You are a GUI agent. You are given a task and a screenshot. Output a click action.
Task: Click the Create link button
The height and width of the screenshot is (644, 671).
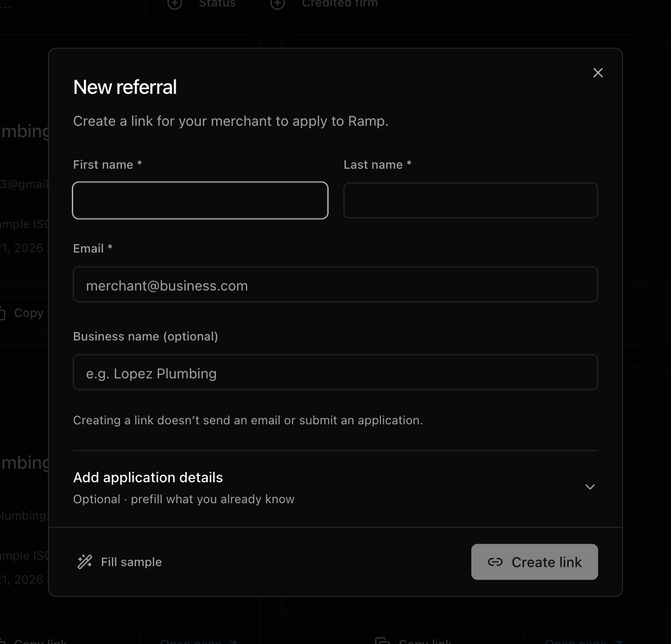[535, 562]
